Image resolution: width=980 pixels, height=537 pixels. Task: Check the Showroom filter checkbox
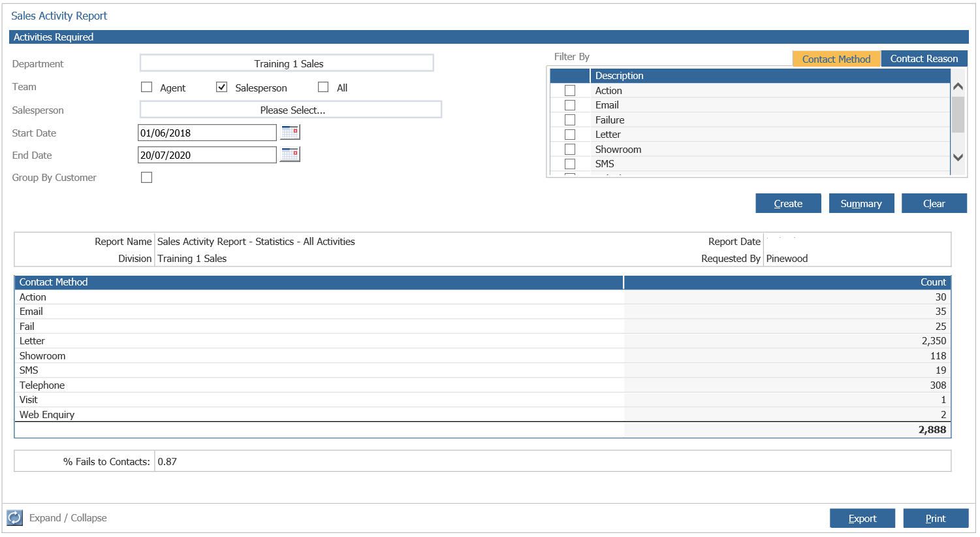[x=570, y=149]
